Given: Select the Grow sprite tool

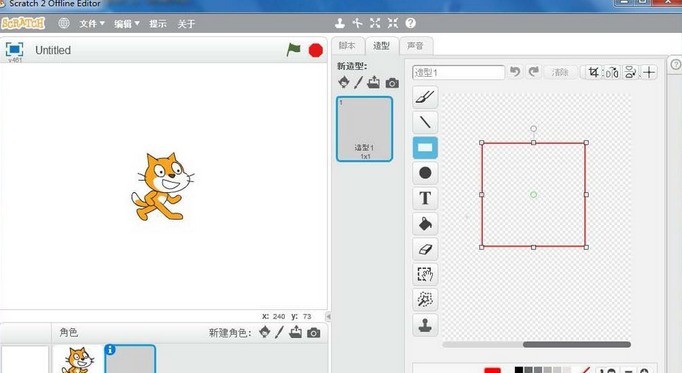Looking at the screenshot, I should 375,23.
